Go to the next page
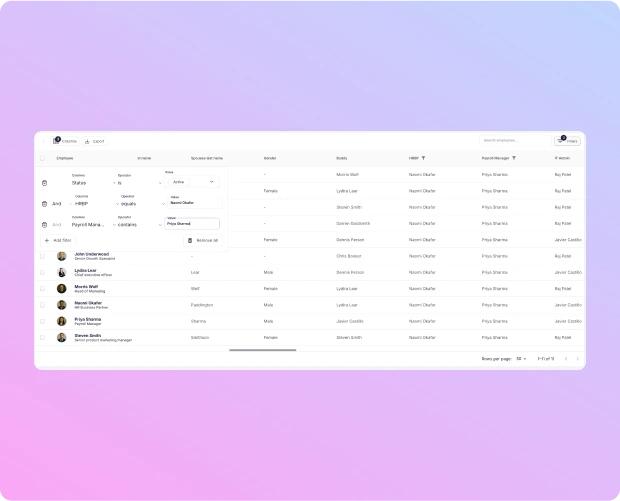The width and height of the screenshot is (620, 501). pos(578,358)
